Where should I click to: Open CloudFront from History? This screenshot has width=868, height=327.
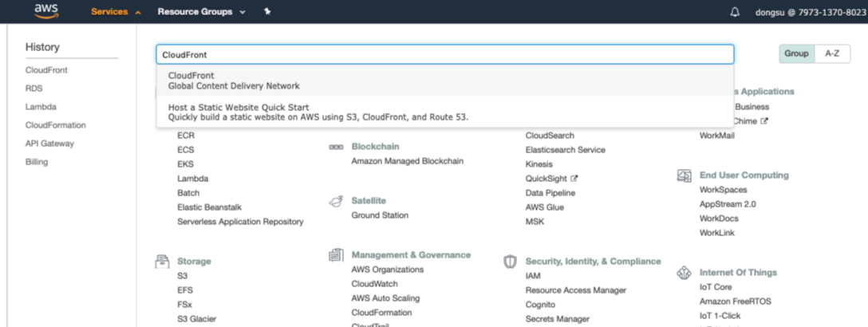(x=46, y=70)
